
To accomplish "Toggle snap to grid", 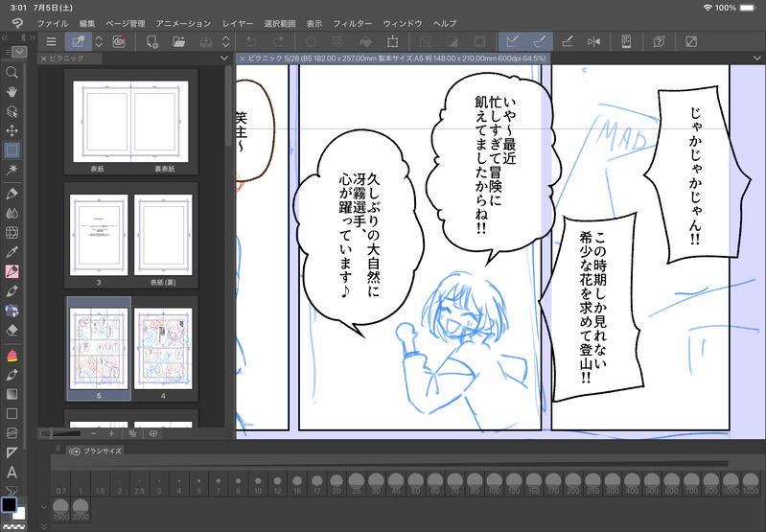I will 567,41.
